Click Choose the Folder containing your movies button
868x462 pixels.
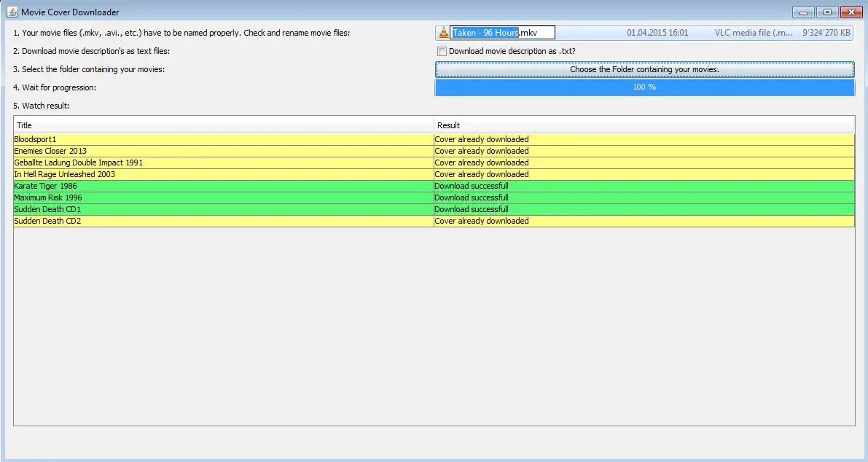(645, 69)
